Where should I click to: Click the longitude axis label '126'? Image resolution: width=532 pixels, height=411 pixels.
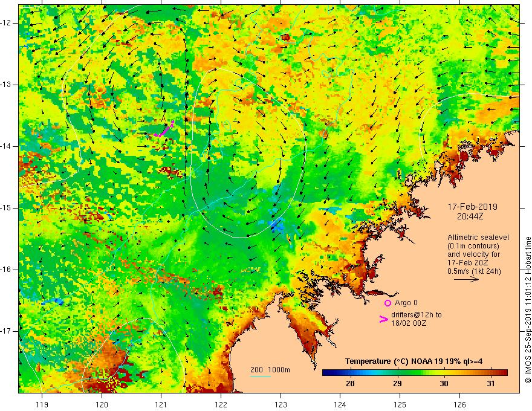click(x=459, y=404)
